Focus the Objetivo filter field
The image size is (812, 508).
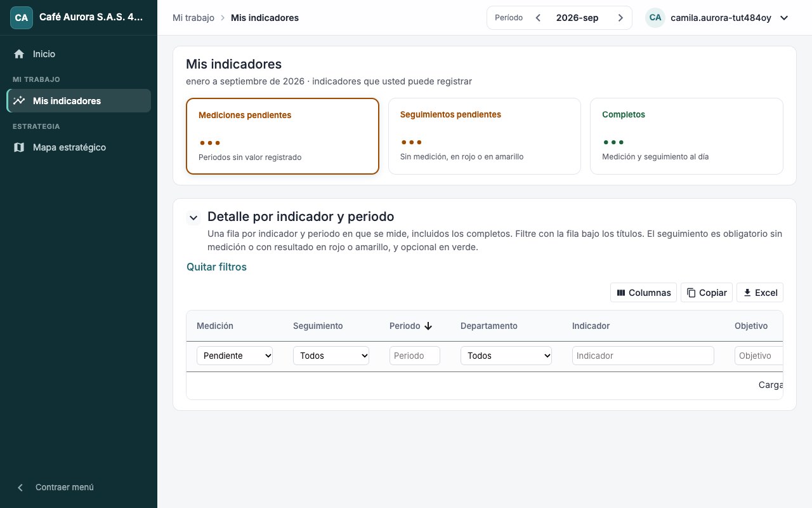click(x=759, y=356)
